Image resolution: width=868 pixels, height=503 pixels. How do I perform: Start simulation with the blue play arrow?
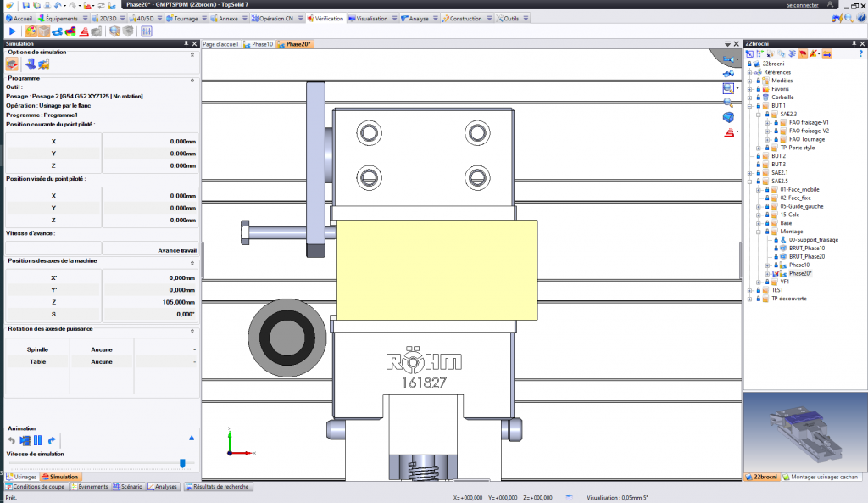(x=12, y=31)
